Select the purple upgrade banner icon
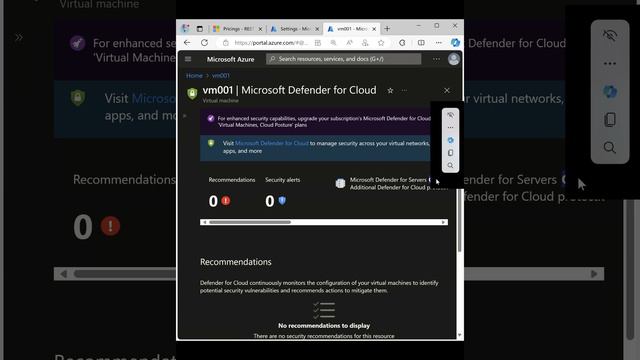 pos(211,118)
